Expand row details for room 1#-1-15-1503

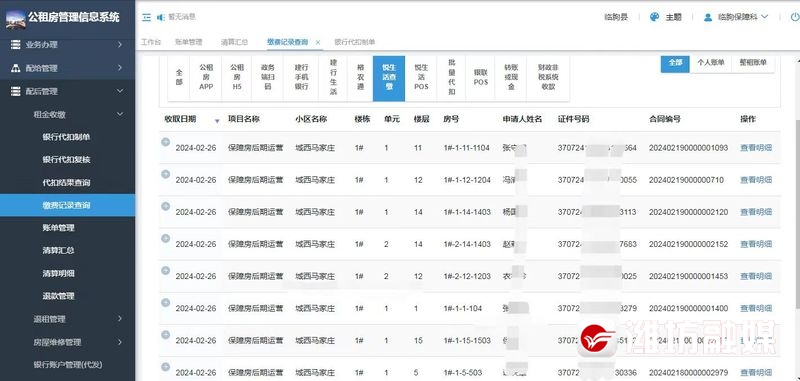click(165, 335)
